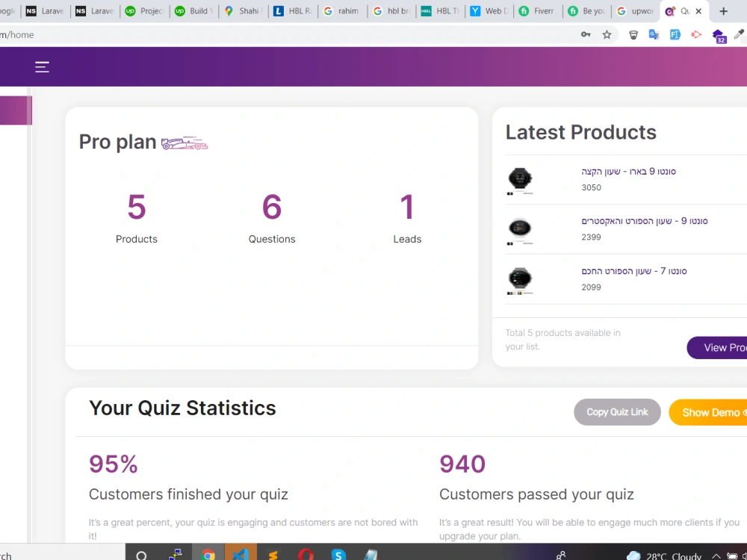The width and height of the screenshot is (747, 560).
Task: Switch to the hbl br Google tab
Action: coord(392,11)
